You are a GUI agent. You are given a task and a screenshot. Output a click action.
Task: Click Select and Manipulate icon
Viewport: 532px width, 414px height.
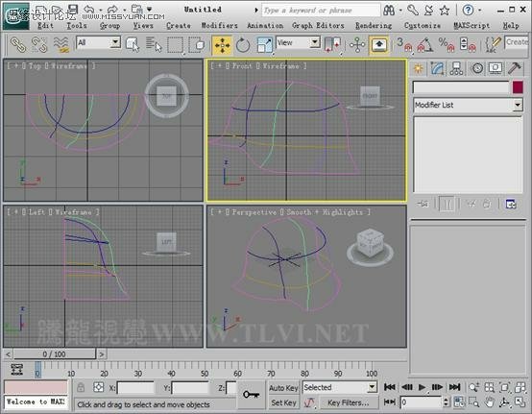pyautogui.click(x=357, y=45)
